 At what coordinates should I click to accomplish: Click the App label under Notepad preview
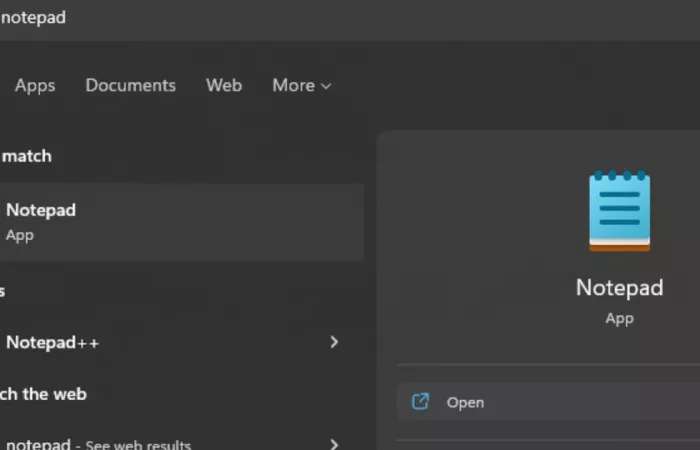(x=620, y=319)
